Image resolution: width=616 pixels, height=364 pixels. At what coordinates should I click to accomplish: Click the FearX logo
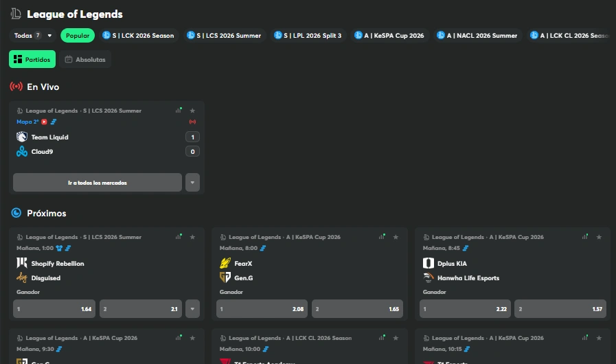tap(225, 263)
